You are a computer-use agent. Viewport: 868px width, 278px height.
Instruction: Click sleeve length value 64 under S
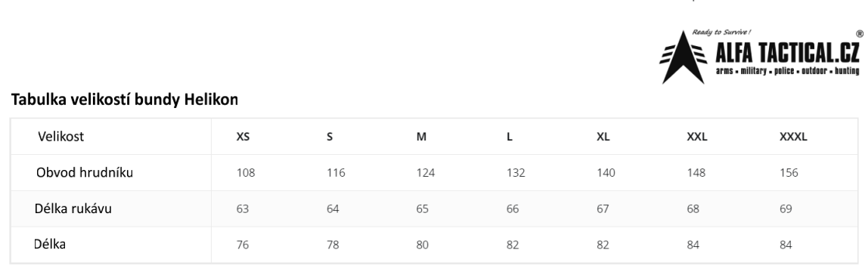pyautogui.click(x=333, y=209)
